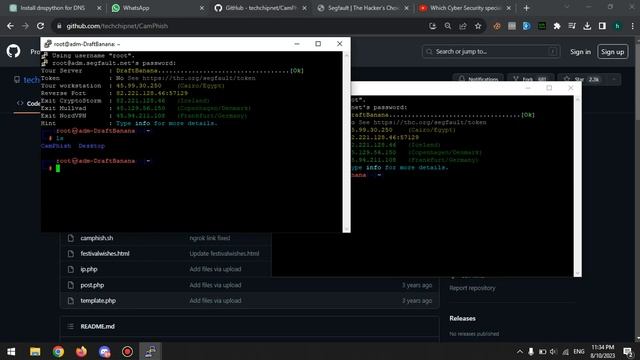Image resolution: width=640 pixels, height=360 pixels.
Task: Click the share page icon in address bar
Action: point(463,26)
